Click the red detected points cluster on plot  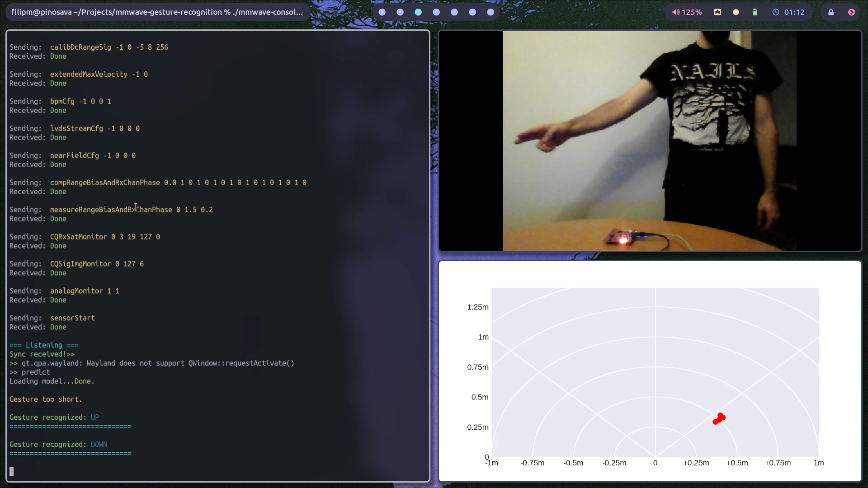(719, 419)
